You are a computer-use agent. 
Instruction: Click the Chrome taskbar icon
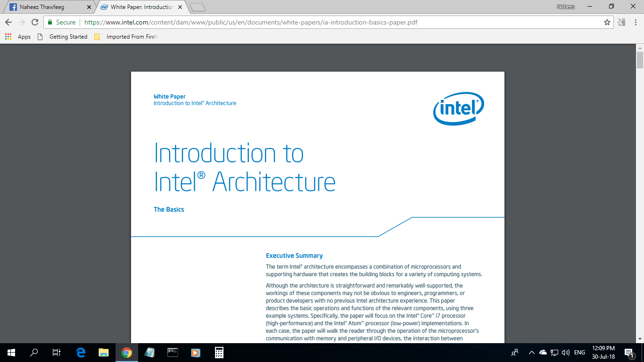127,353
